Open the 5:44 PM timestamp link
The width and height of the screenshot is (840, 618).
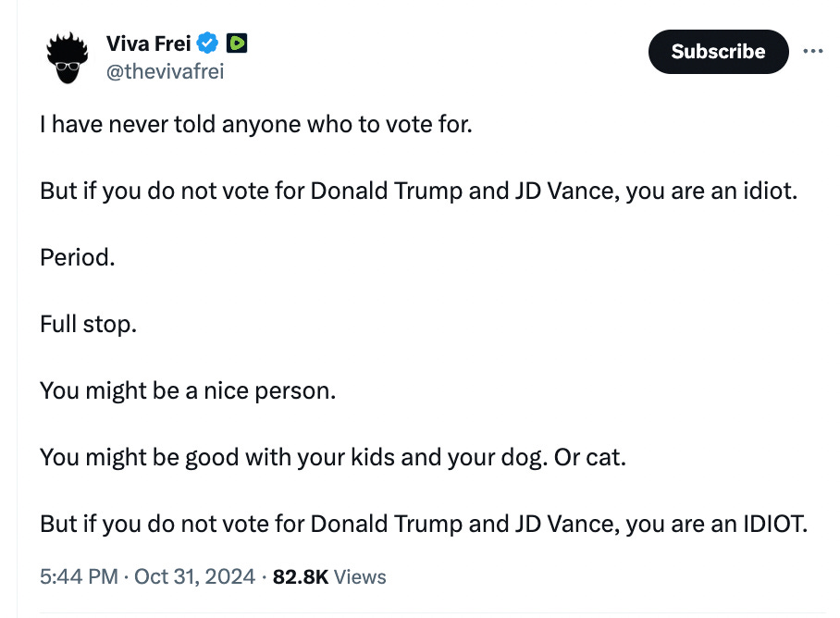click(x=79, y=576)
